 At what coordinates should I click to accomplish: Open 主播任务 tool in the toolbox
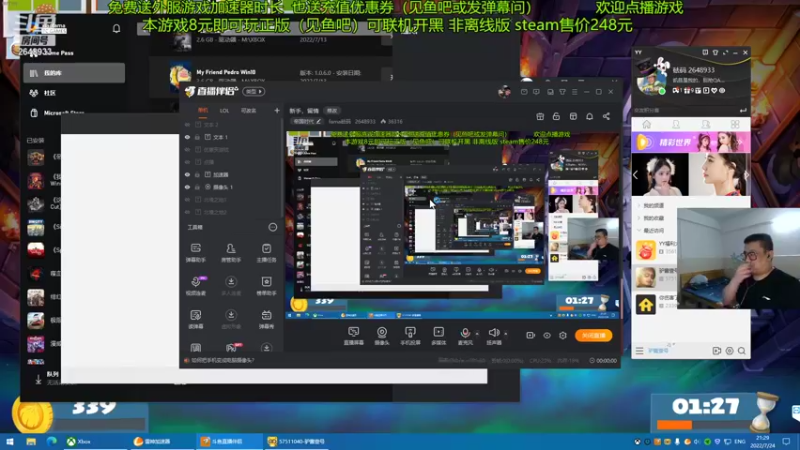(266, 252)
